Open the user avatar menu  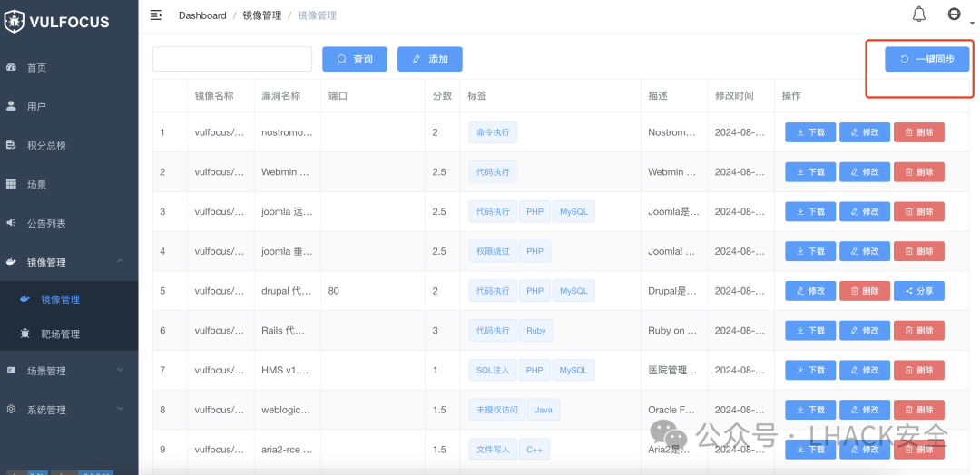pos(954,15)
